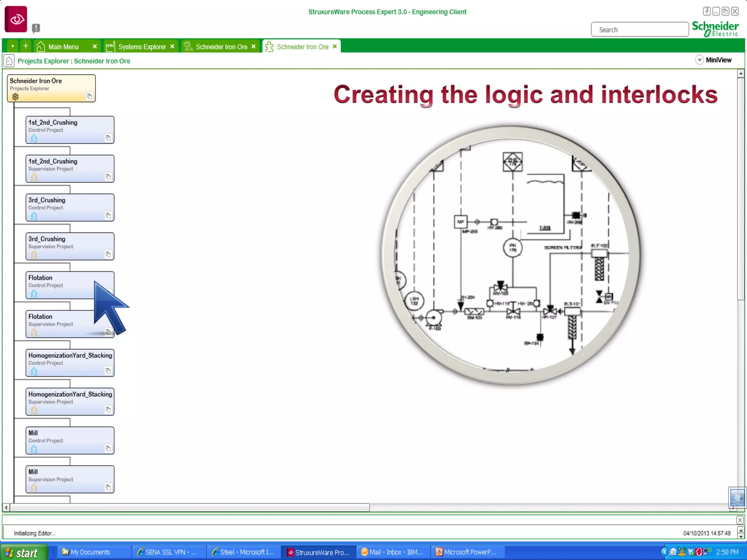The width and height of the screenshot is (747, 560).
Task: Close the Systems Explorer tab
Action: 172,47
